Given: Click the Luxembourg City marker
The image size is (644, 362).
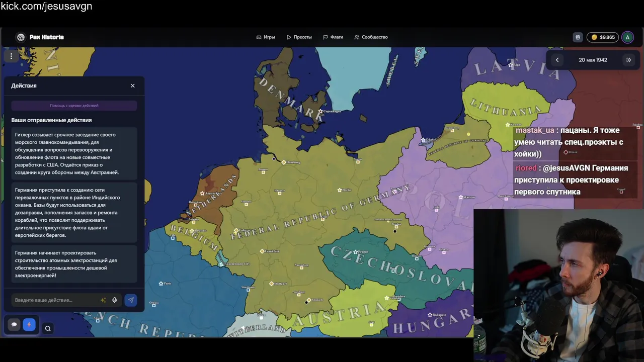Looking at the screenshot, I should click(221, 264).
